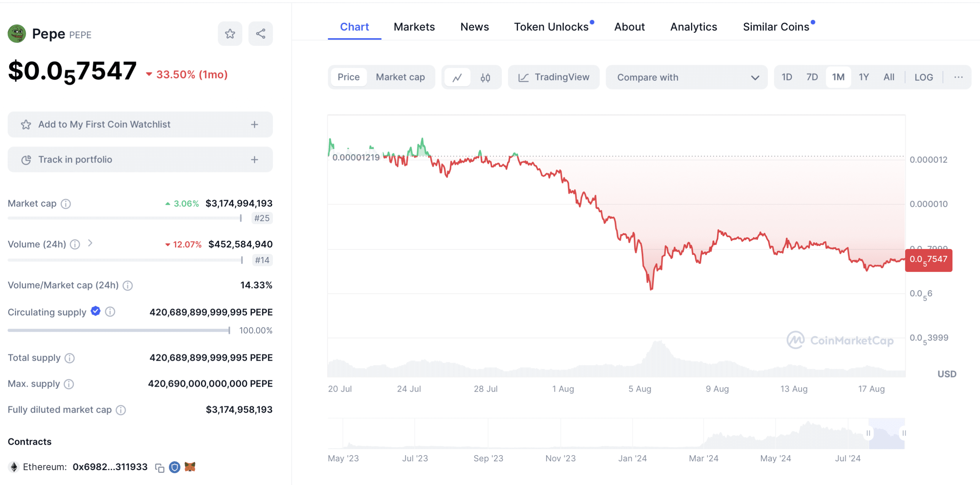Click the current price tag 0.0₅7547 on chart
Viewport: 980px width, 485px height.
click(x=929, y=260)
